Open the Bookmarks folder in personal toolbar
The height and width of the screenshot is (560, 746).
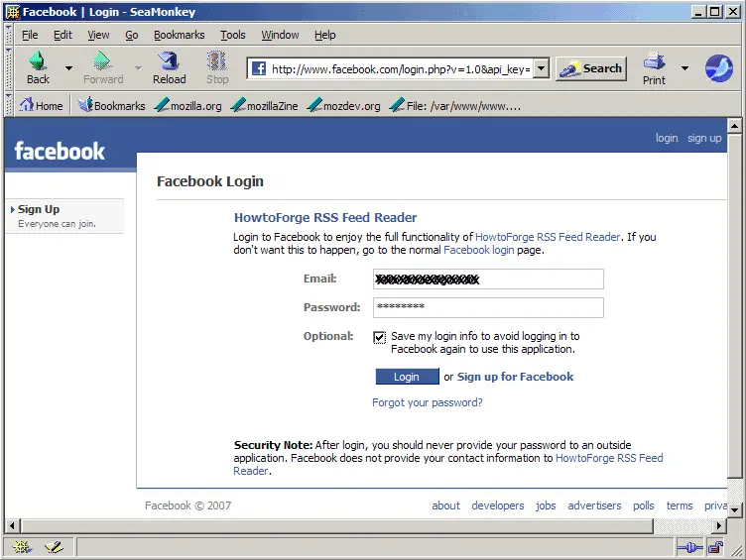coord(111,105)
